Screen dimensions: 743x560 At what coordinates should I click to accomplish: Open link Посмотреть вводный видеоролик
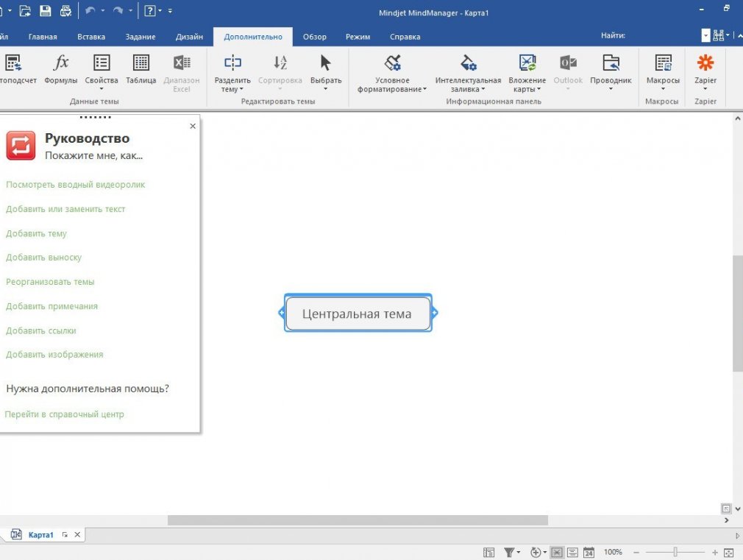[75, 185]
